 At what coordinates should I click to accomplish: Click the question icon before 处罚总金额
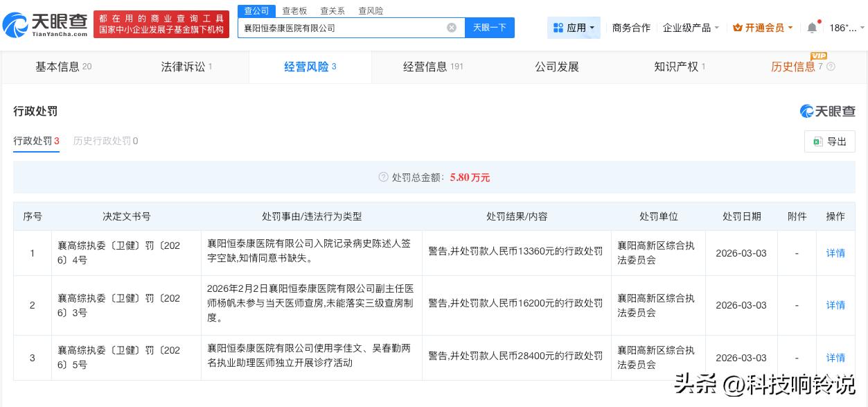click(x=383, y=177)
